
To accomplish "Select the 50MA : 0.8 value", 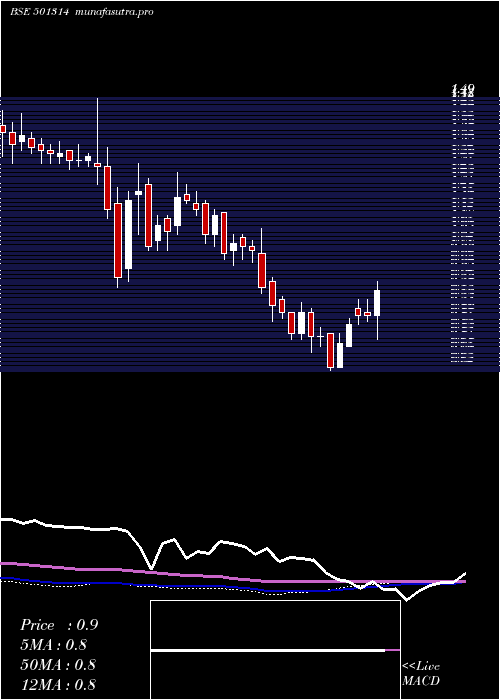I will tap(58, 664).
